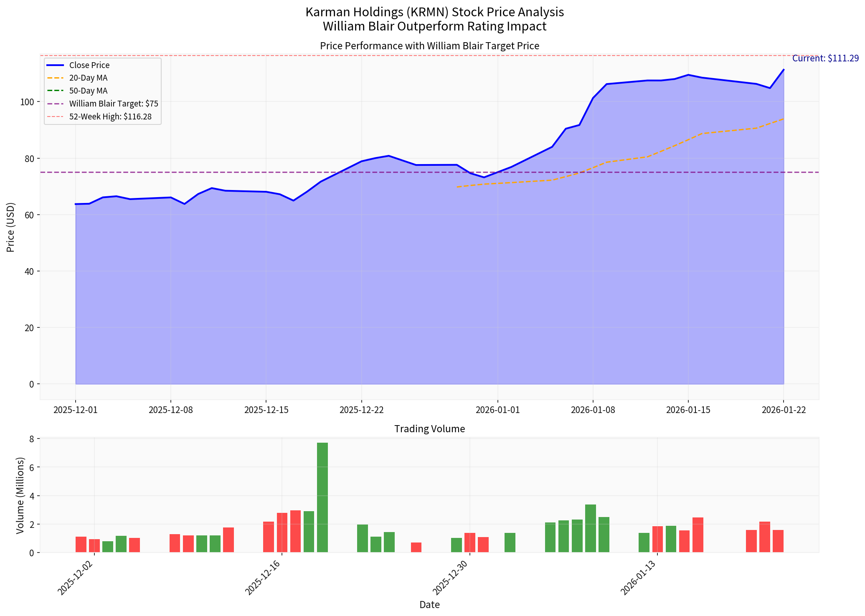Click the Close Price legend entry
The height and width of the screenshot is (616, 865).
coord(89,65)
